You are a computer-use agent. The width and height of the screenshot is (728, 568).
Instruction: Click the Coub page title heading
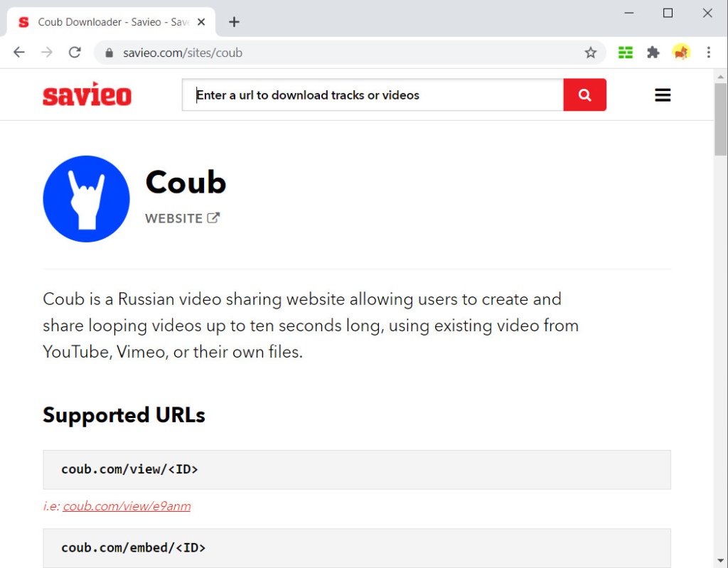click(186, 182)
